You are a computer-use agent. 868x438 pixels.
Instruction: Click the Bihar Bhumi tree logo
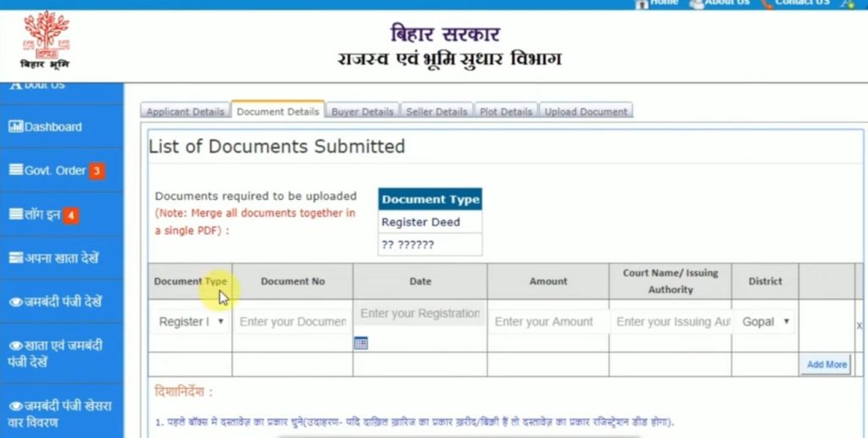point(46,40)
